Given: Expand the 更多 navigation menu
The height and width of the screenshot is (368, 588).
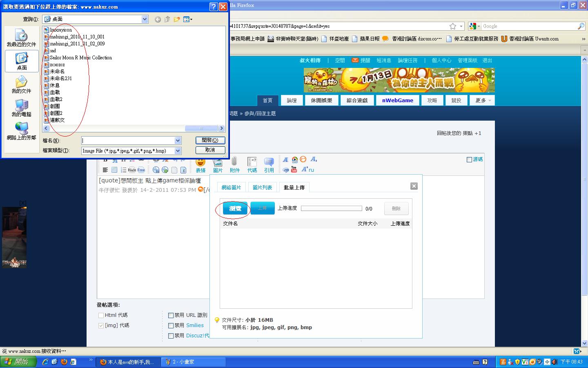Looking at the screenshot, I should tap(483, 101).
